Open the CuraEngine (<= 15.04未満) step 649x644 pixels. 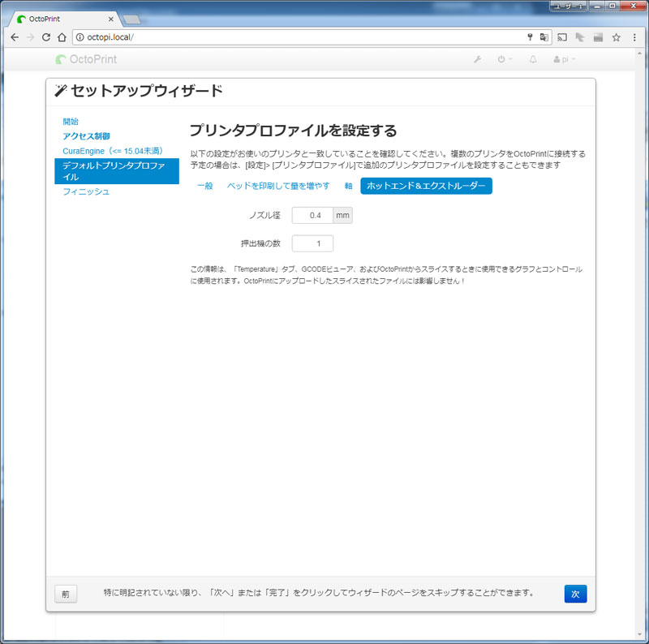[113, 151]
